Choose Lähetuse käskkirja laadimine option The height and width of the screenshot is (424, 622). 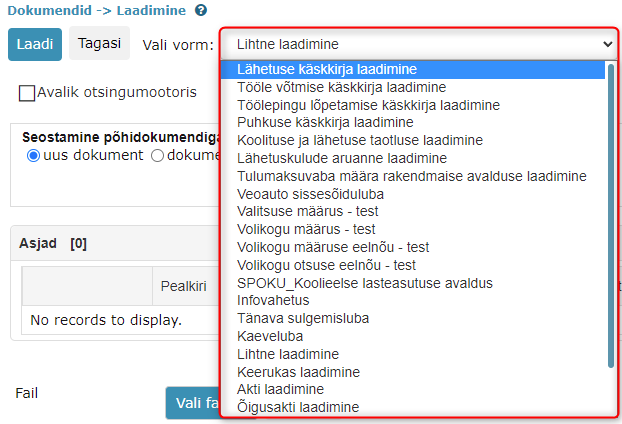coord(327,70)
